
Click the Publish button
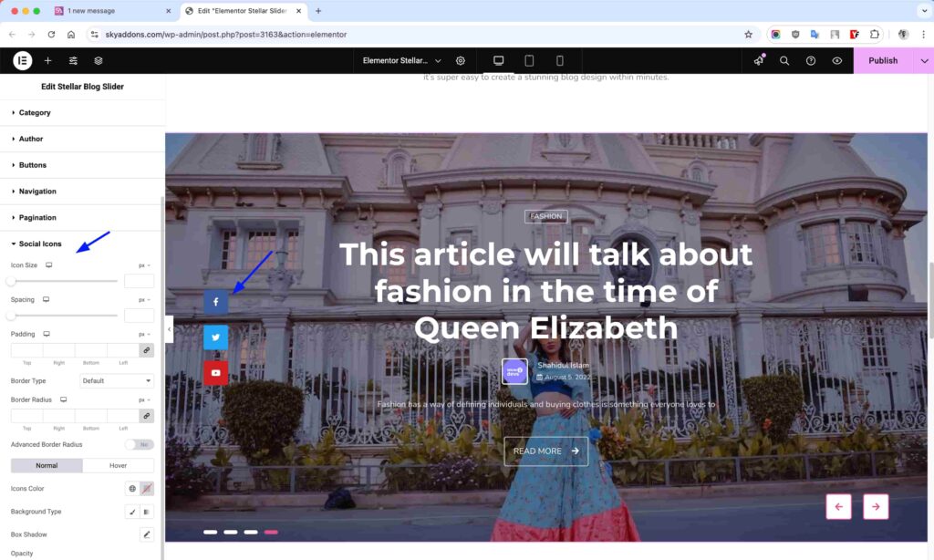(x=883, y=60)
